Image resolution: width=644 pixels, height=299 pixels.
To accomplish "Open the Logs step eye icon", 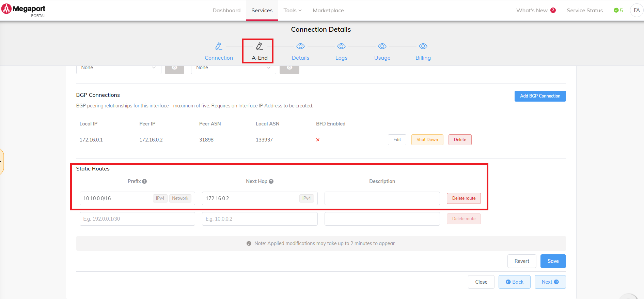I will (x=341, y=46).
